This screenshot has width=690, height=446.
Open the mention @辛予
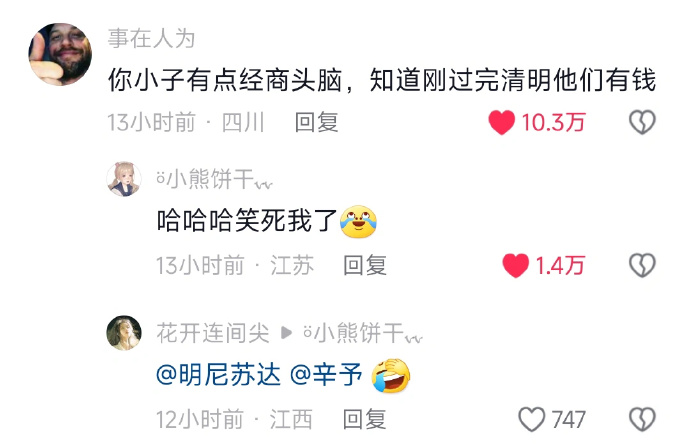[327, 375]
